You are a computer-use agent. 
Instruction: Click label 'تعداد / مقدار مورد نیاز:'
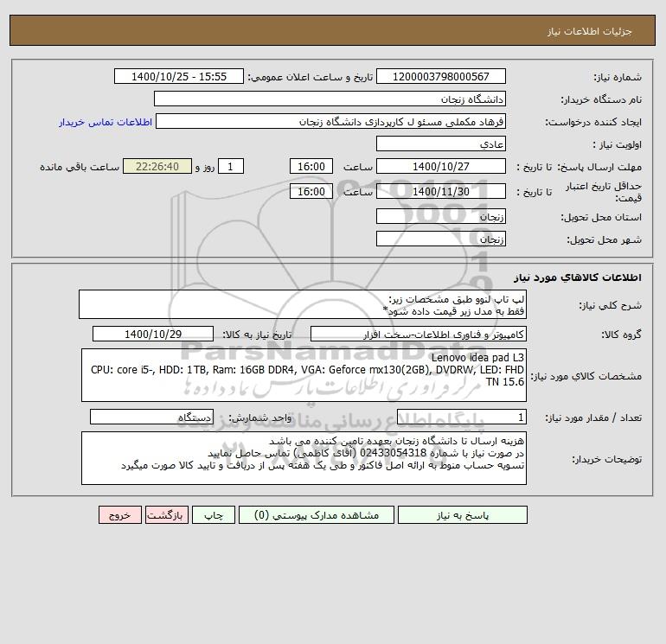point(593,418)
